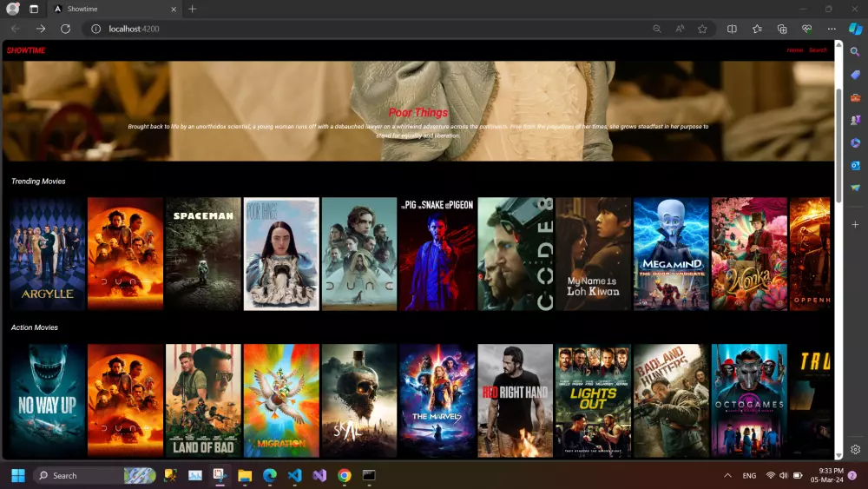
Task: Add page to favorites with the star
Action: pos(702,29)
